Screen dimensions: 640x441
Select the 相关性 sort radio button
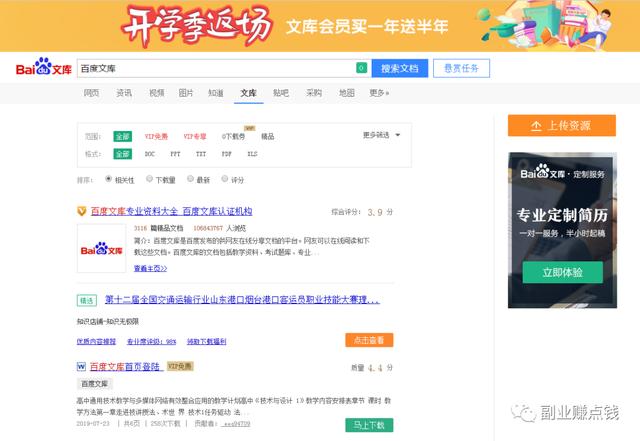click(x=109, y=180)
